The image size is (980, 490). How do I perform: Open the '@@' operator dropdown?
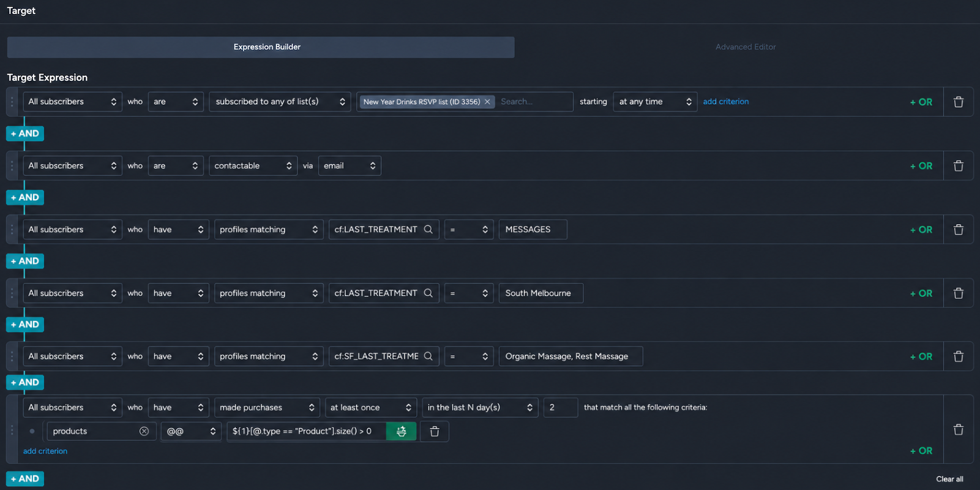pyautogui.click(x=191, y=432)
